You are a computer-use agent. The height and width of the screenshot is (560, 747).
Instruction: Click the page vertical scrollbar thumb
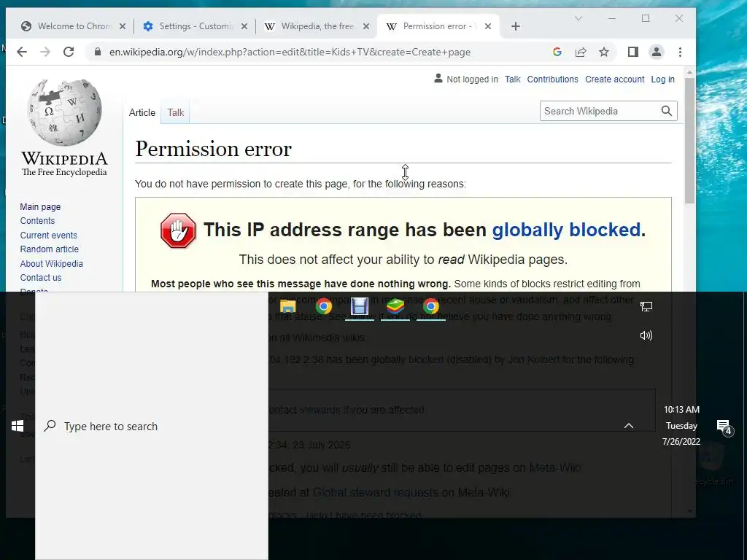point(689,141)
